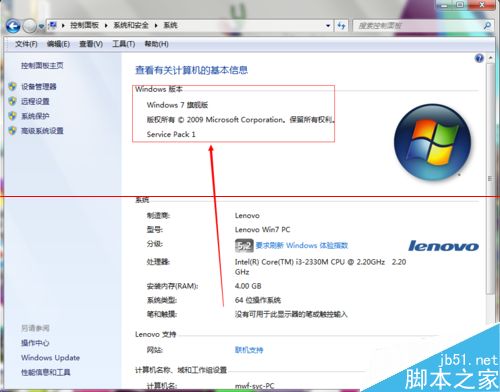Click the 64 位操作系统 system type value
This screenshot has height=392, width=500.
pyautogui.click(x=258, y=300)
